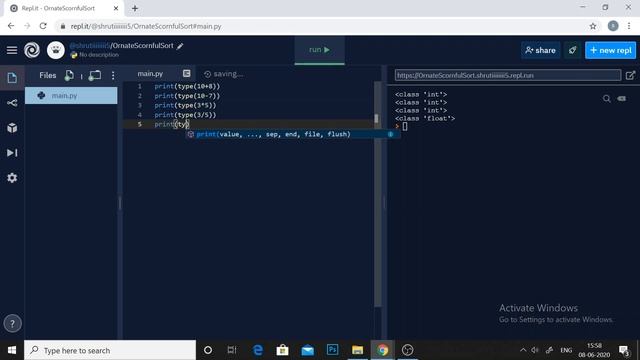Open Photoshop from taskbar
640x360 pixels.
coord(333,350)
